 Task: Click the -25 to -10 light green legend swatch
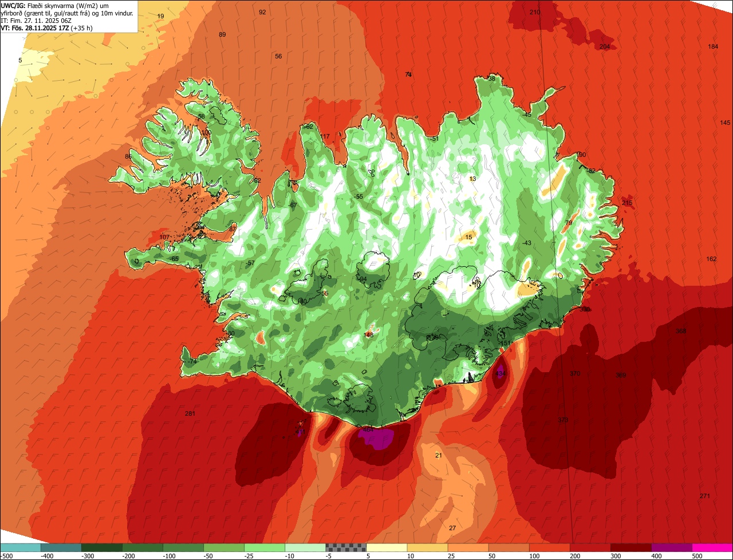(264, 547)
